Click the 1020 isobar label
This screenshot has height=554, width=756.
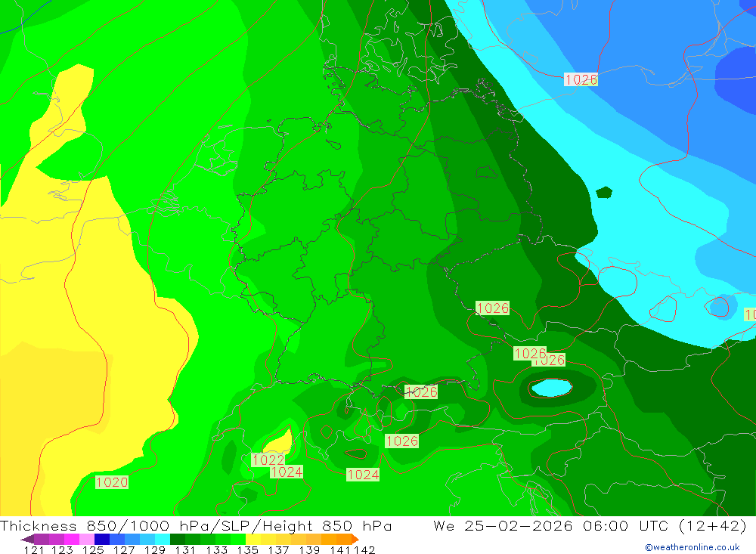pos(112,482)
